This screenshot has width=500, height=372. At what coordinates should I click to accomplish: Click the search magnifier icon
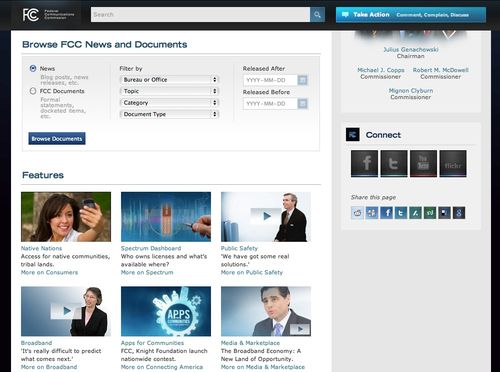317,15
